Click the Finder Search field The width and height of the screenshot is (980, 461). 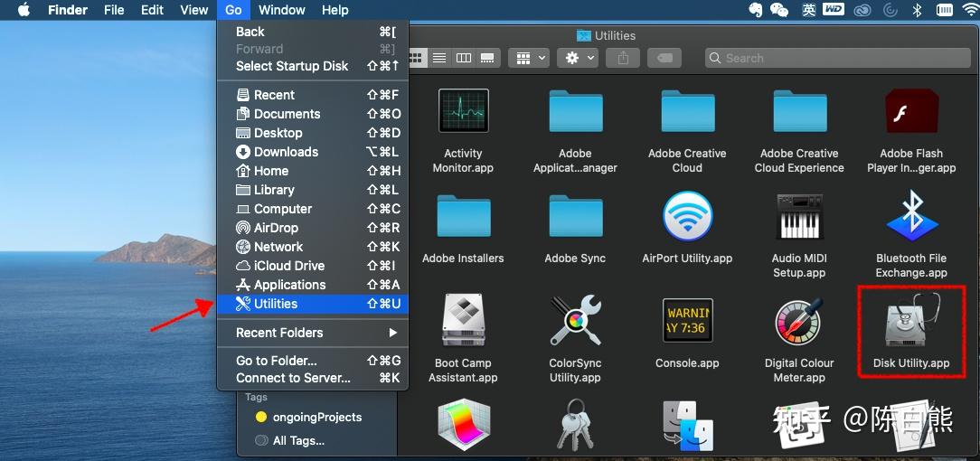pos(837,58)
